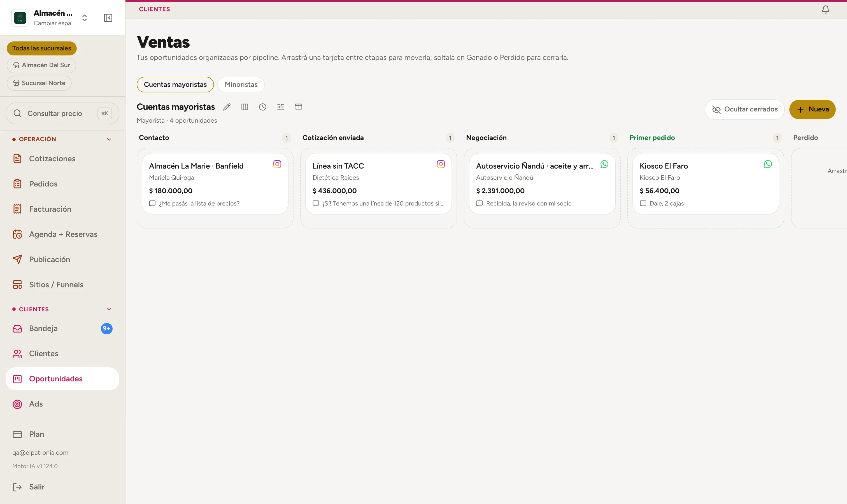Open the Almacén La Marie · Banfield card
Viewport: 847px width, 504px height.
pos(215,184)
